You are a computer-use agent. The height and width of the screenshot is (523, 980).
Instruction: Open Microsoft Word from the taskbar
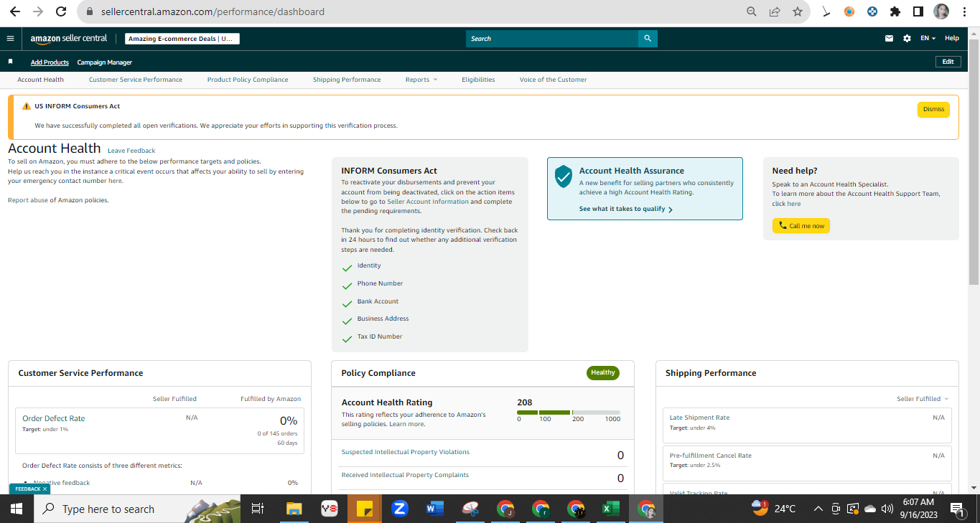pyautogui.click(x=435, y=509)
